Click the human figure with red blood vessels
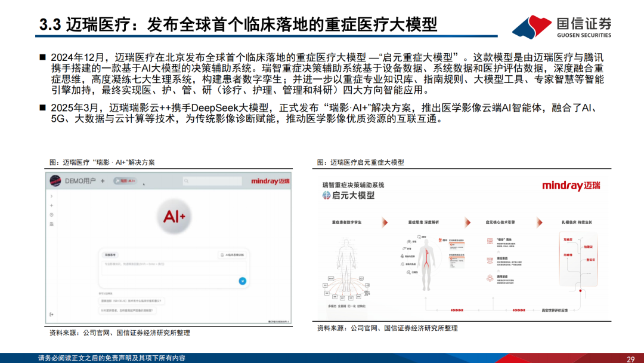The height and width of the screenshot is (363, 644). click(x=427, y=264)
